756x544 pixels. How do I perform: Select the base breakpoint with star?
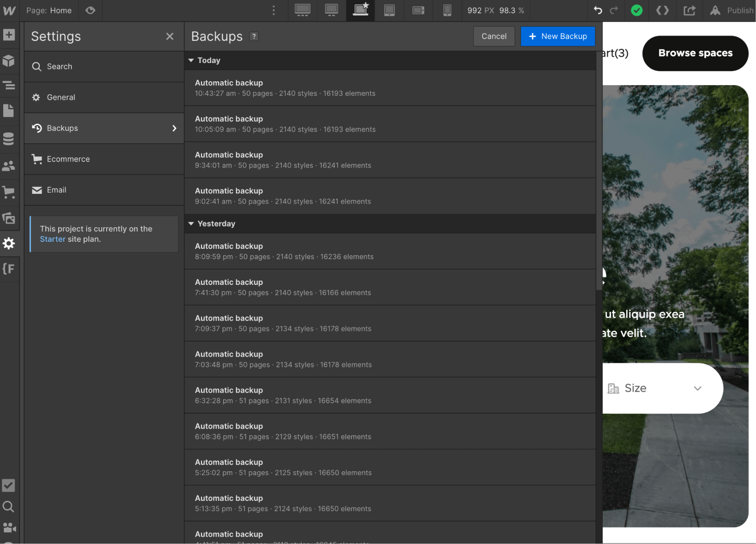(360, 10)
